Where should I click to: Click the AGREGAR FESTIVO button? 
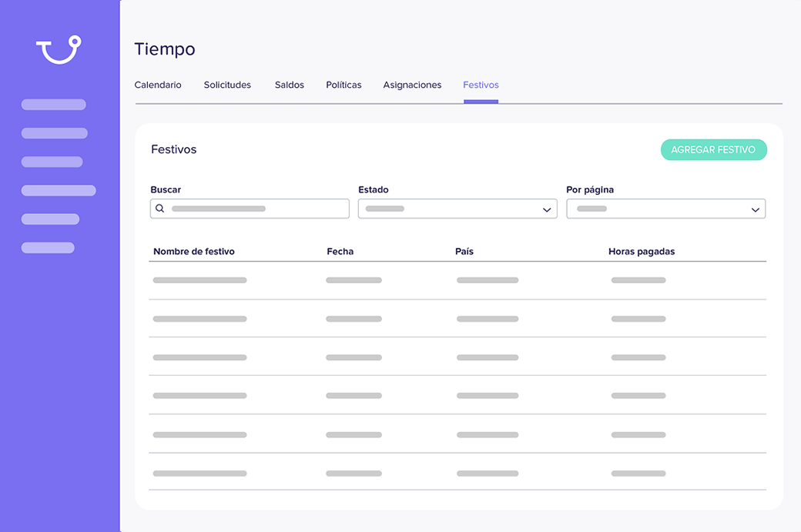pyautogui.click(x=713, y=149)
